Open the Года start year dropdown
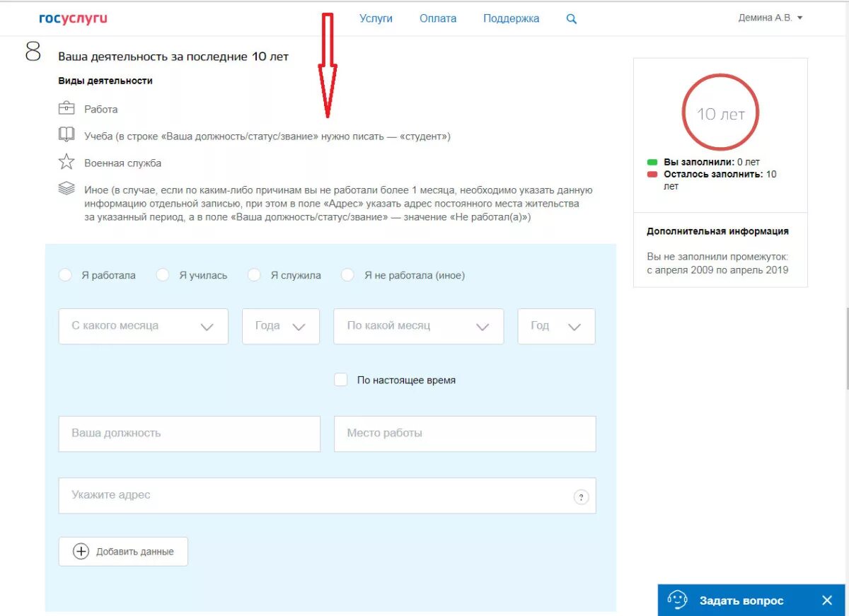 point(281,326)
